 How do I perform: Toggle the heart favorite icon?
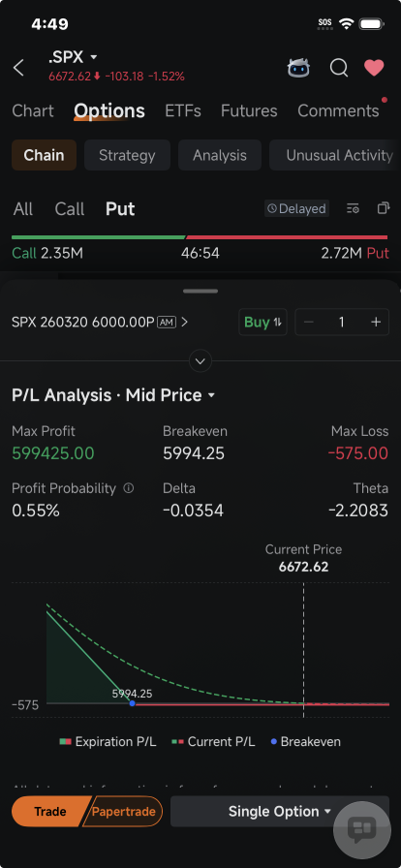[x=374, y=68]
